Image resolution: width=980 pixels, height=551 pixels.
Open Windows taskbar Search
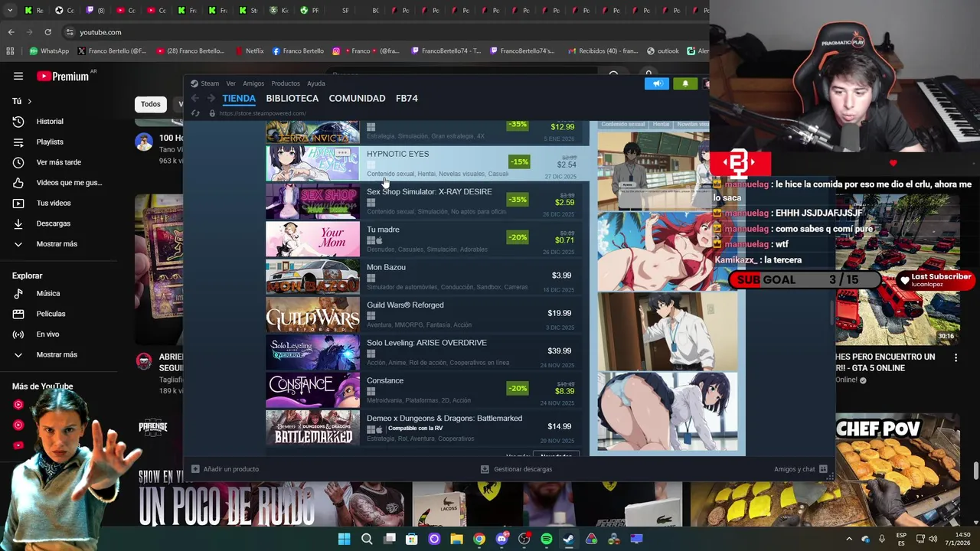click(x=367, y=539)
